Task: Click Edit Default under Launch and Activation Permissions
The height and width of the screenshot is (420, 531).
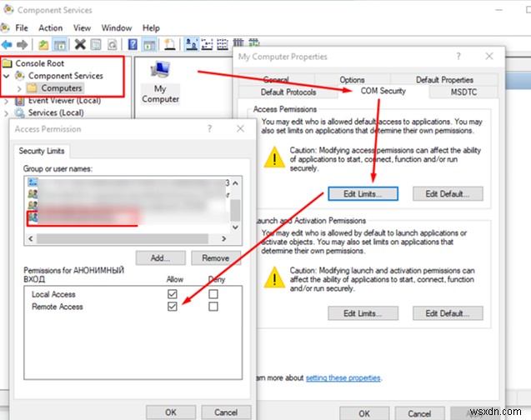Action: pyautogui.click(x=448, y=313)
